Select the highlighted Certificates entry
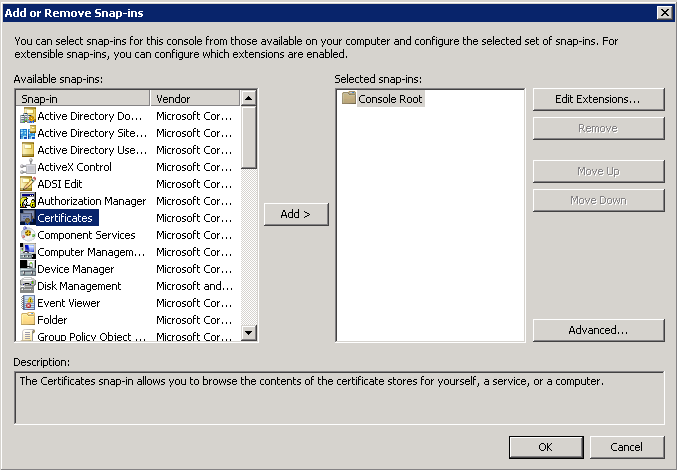 tap(65, 218)
